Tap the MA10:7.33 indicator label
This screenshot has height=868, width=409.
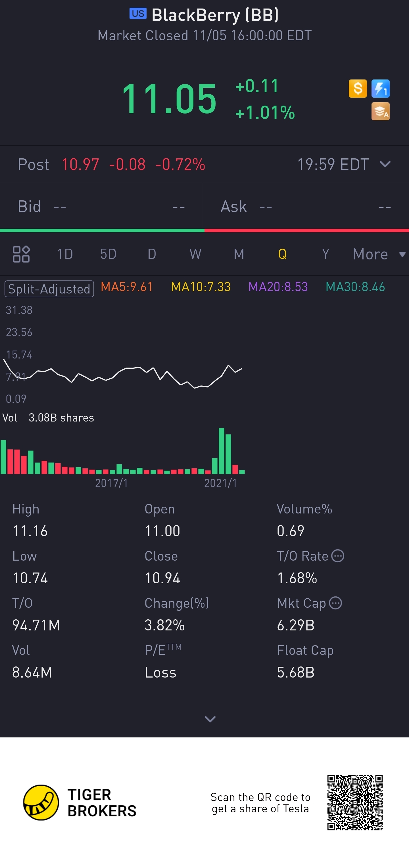(x=201, y=287)
